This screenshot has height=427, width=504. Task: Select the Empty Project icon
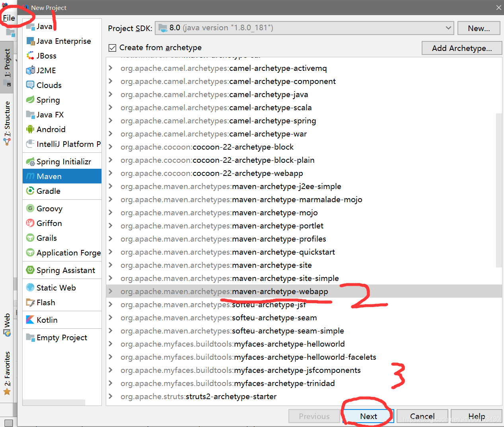tap(30, 337)
